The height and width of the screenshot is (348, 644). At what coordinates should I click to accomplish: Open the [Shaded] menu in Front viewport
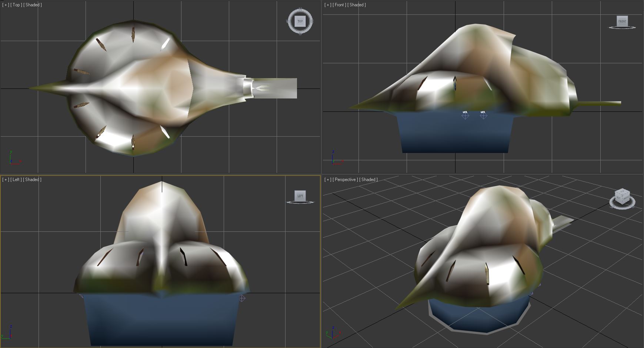tap(357, 5)
